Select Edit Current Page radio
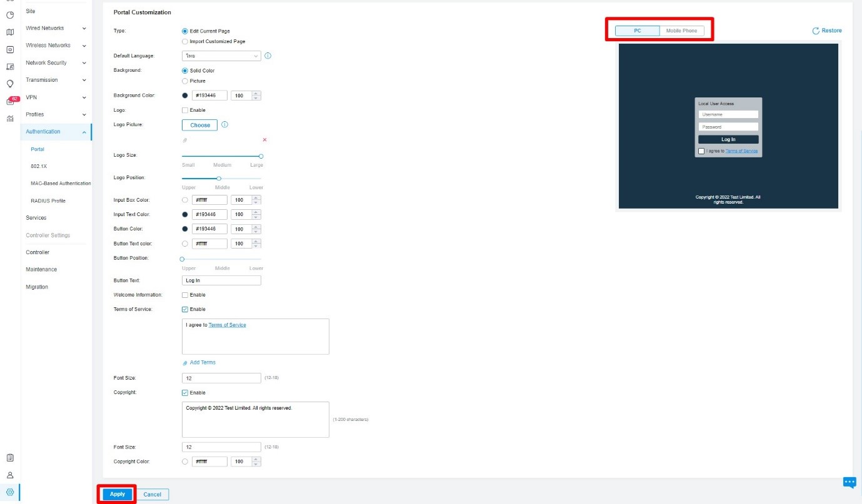862x504 pixels. pos(184,31)
